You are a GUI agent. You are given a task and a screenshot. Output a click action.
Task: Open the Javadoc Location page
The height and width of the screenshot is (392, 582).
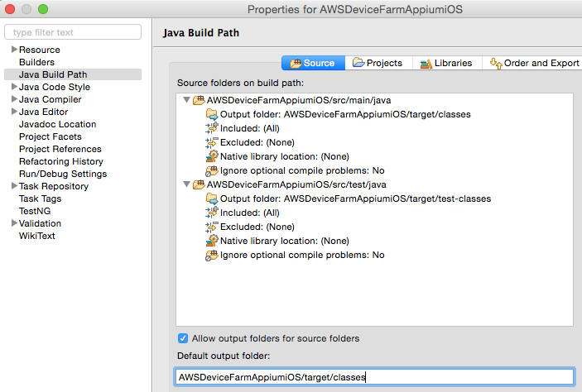[x=57, y=124]
